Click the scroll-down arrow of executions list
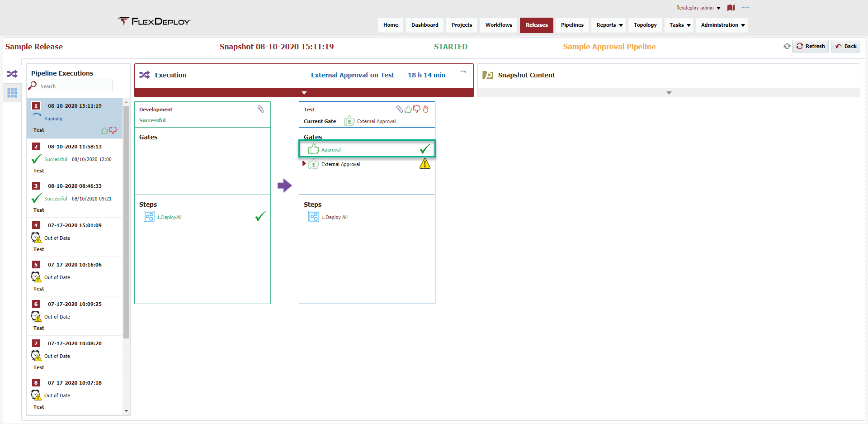This screenshot has height=424, width=868. coord(126,411)
